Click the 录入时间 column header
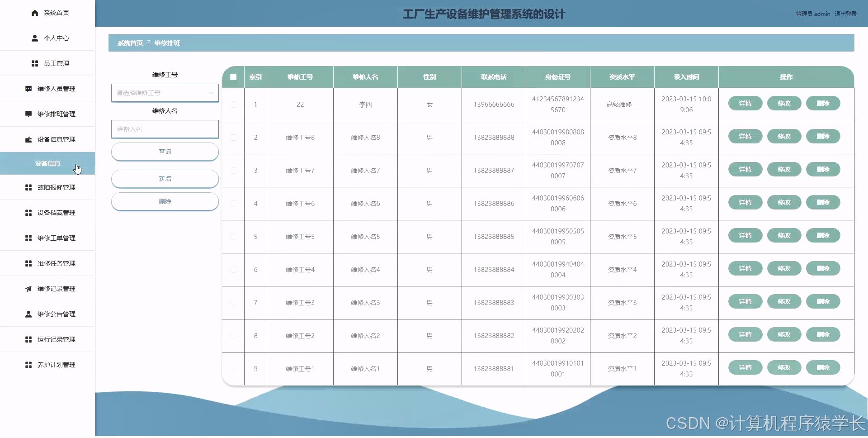This screenshot has height=438, width=868. point(686,77)
